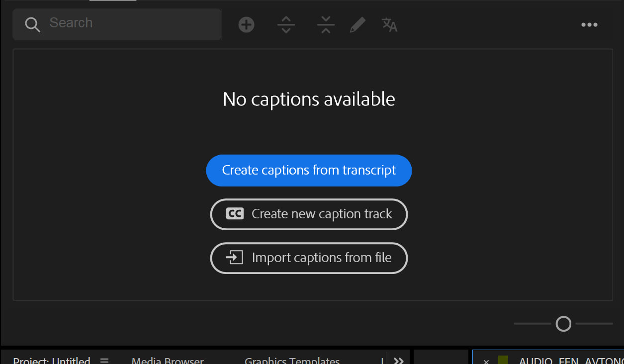
Task: Click the pencil edit icon
Action: [x=357, y=24]
